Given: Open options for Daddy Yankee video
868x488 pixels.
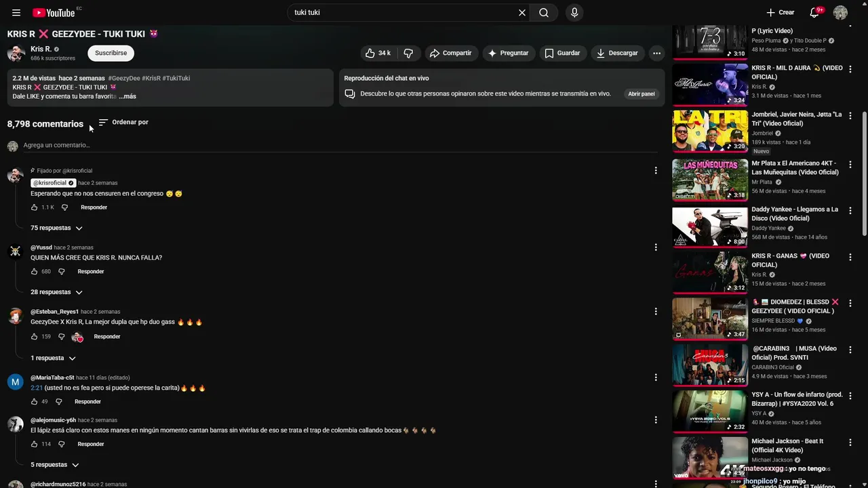Looking at the screenshot, I should click(850, 211).
